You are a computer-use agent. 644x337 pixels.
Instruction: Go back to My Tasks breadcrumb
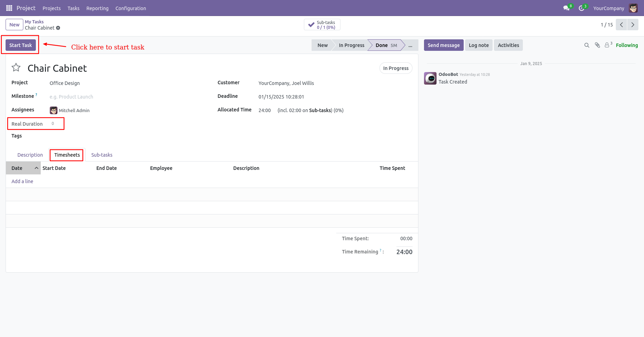pyautogui.click(x=34, y=22)
